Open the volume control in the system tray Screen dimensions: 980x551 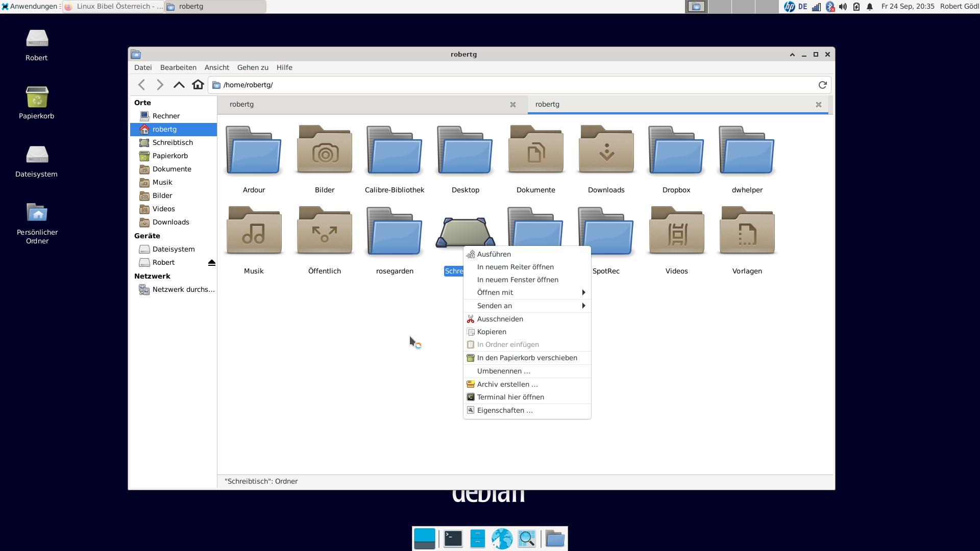[x=843, y=7]
